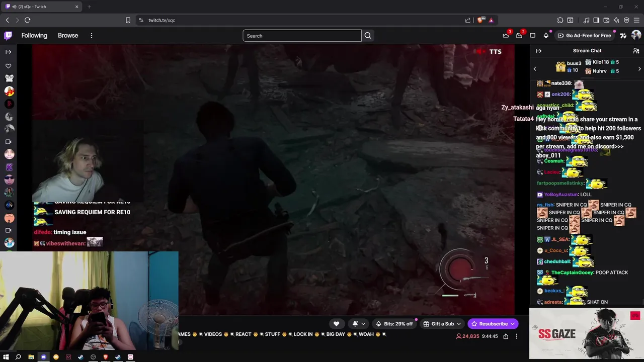Open the notifications inbox icon
This screenshot has width=644, height=362.
click(519, 36)
